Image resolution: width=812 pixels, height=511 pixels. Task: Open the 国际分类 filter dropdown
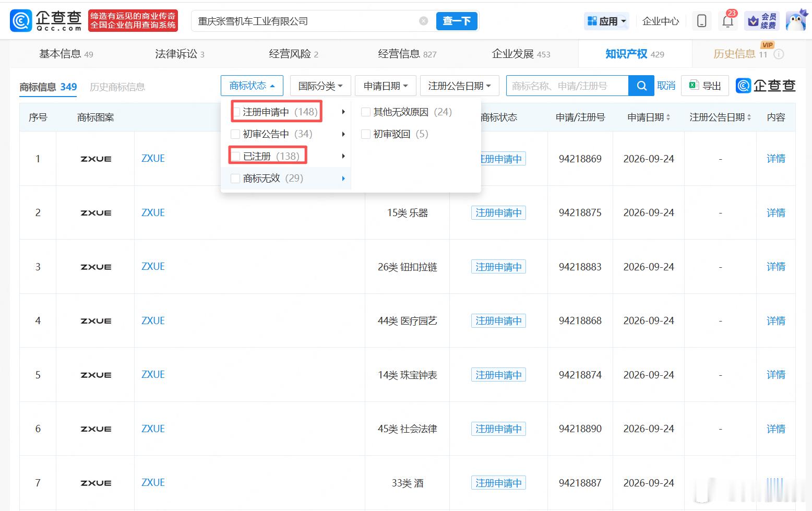320,86
